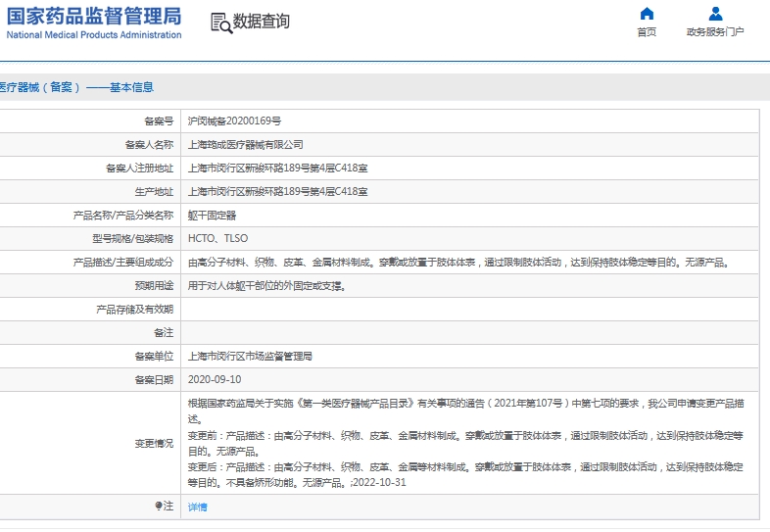Click the 变更前 paragraph in change details
770x532 pixels.
point(465,443)
